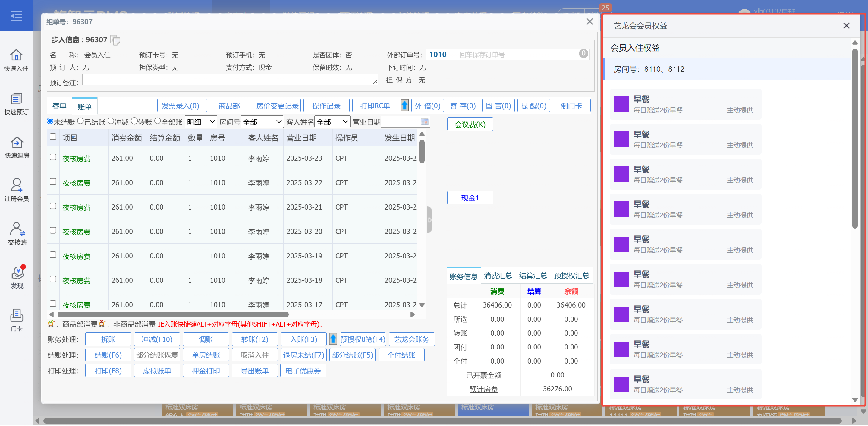The height and width of the screenshot is (426, 868).
Task: Click the 房间号：8110、8112 row
Action: 727,69
